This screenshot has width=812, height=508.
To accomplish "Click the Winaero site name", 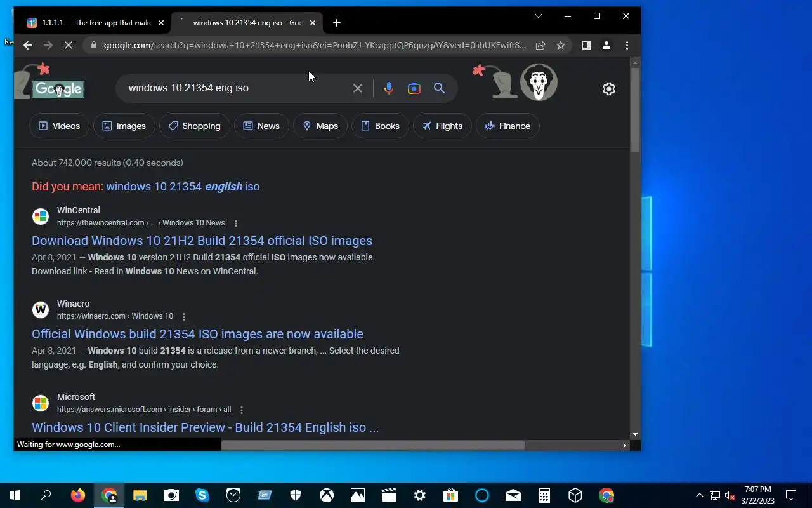I will click(x=73, y=304).
